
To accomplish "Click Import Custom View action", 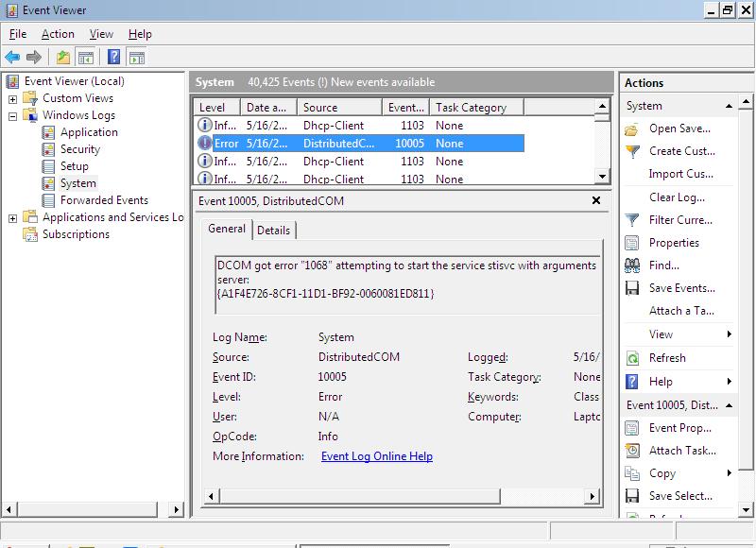I will [680, 174].
